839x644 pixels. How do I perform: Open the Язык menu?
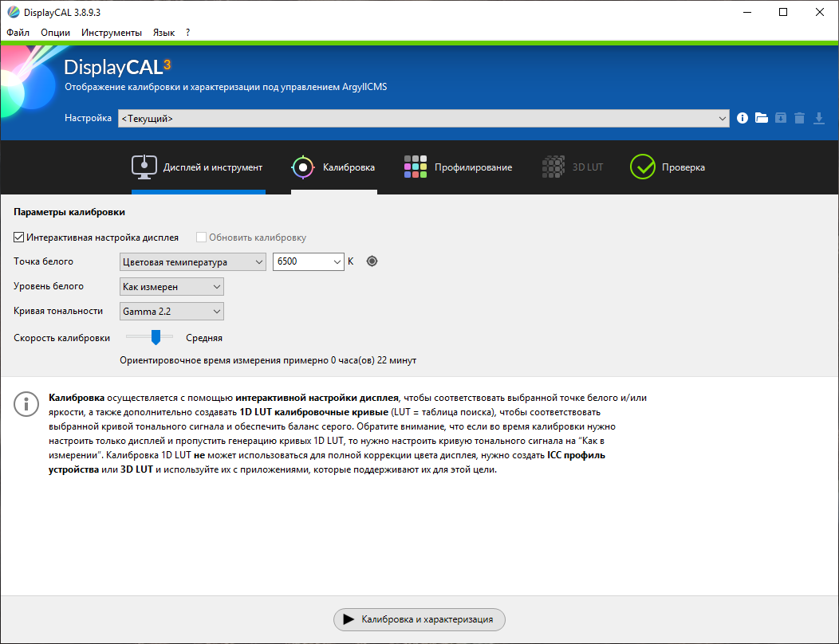coord(163,33)
